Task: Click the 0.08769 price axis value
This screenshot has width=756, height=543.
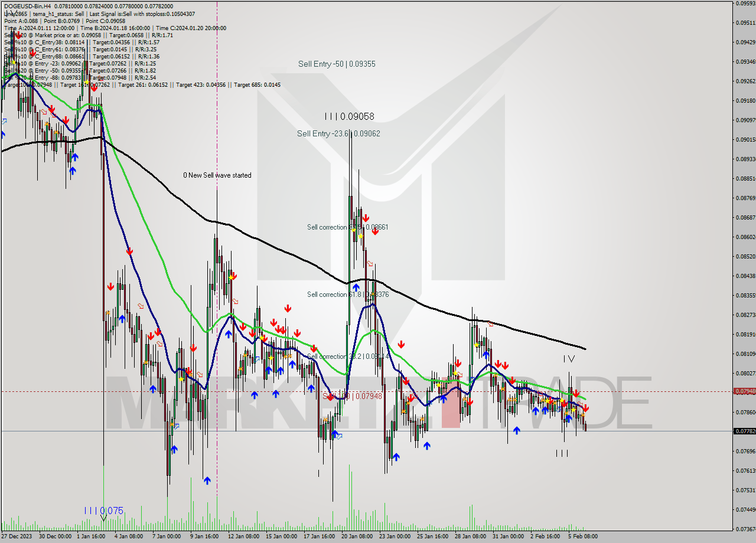Action: pos(745,198)
